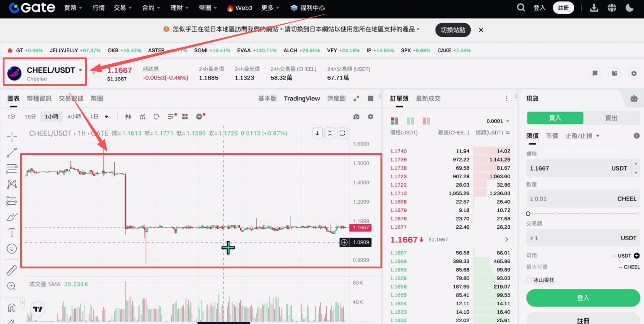The height and width of the screenshot is (324, 644).
Task: Click the green 登入 trade panel button
Action: (583, 298)
